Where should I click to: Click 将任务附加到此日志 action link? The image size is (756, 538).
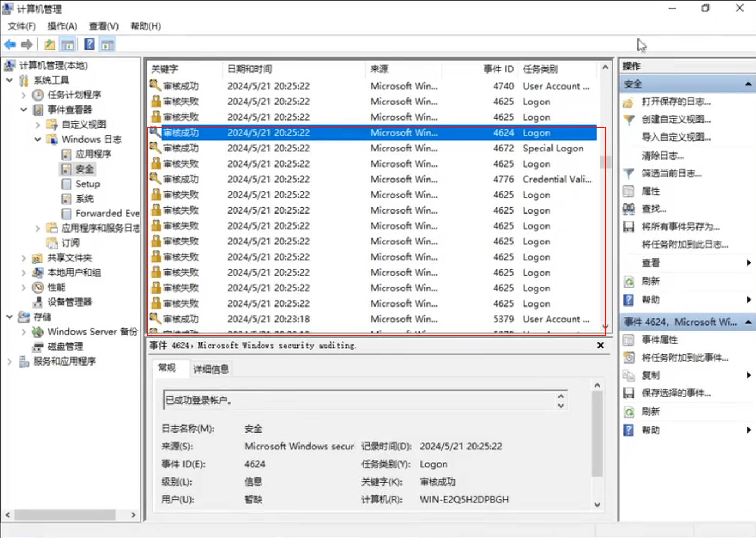pos(685,244)
